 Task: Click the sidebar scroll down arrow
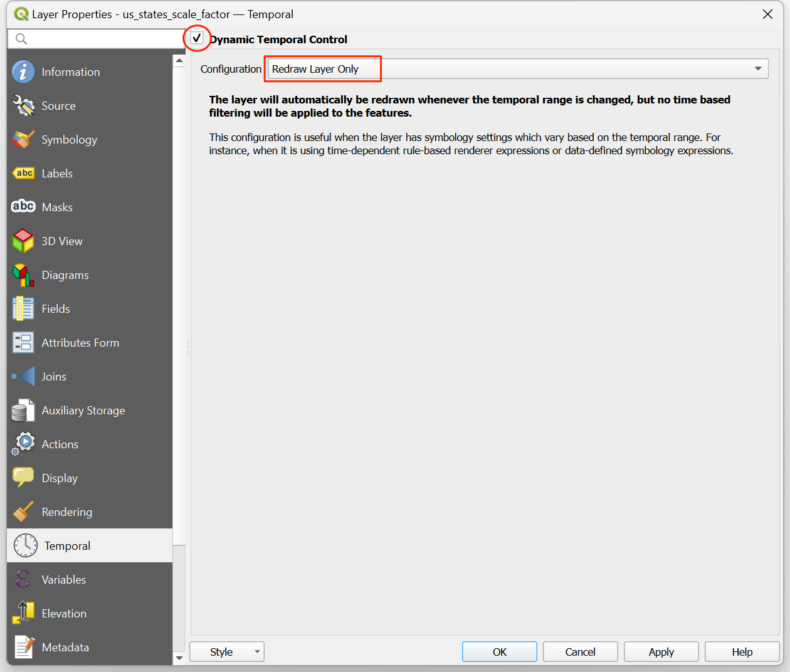coord(179,658)
